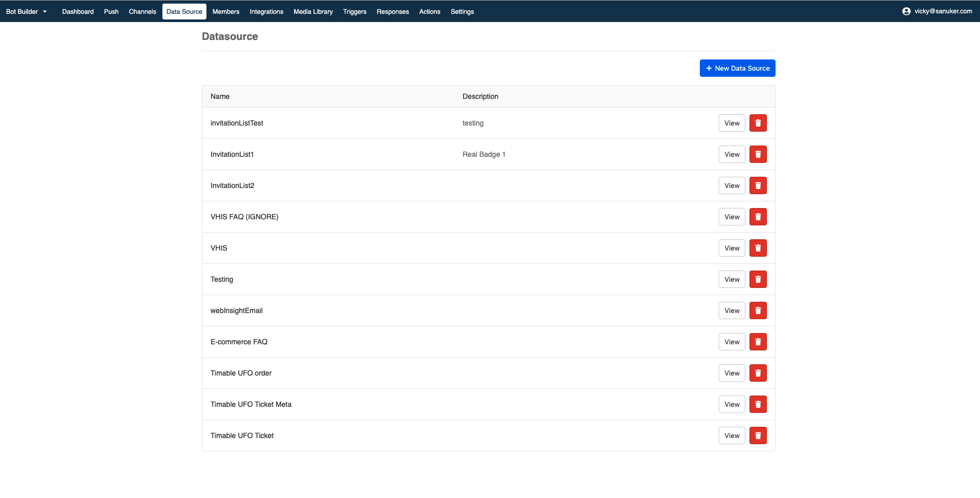Image resolution: width=980 pixels, height=498 pixels.
Task: Navigate to Integrations
Action: click(266, 11)
